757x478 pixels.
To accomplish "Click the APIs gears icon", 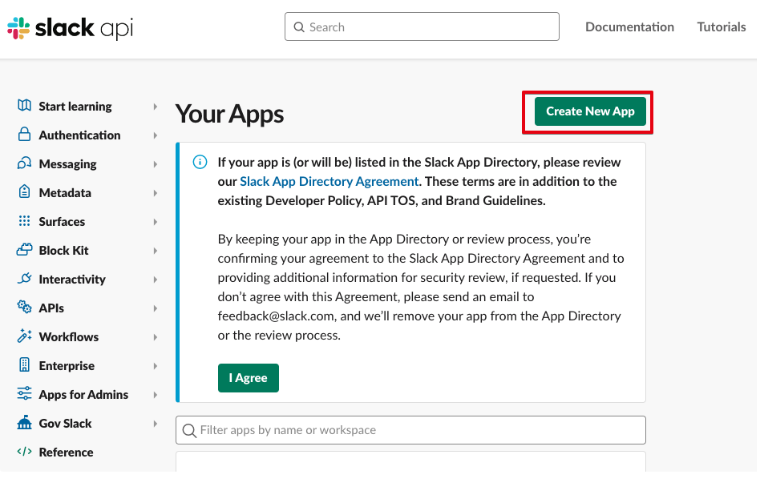I will 24,307.
